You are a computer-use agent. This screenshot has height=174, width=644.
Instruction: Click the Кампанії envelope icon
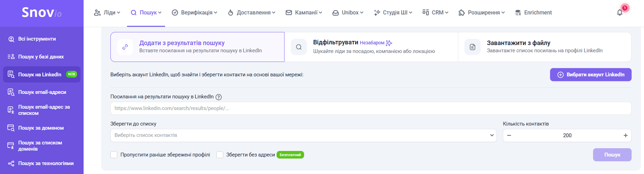pyautogui.click(x=289, y=12)
